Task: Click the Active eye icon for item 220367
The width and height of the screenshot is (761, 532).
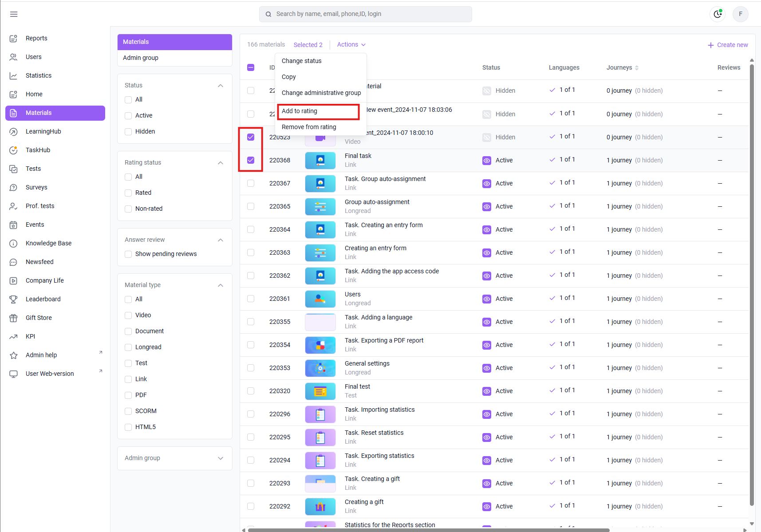Action: tap(487, 183)
